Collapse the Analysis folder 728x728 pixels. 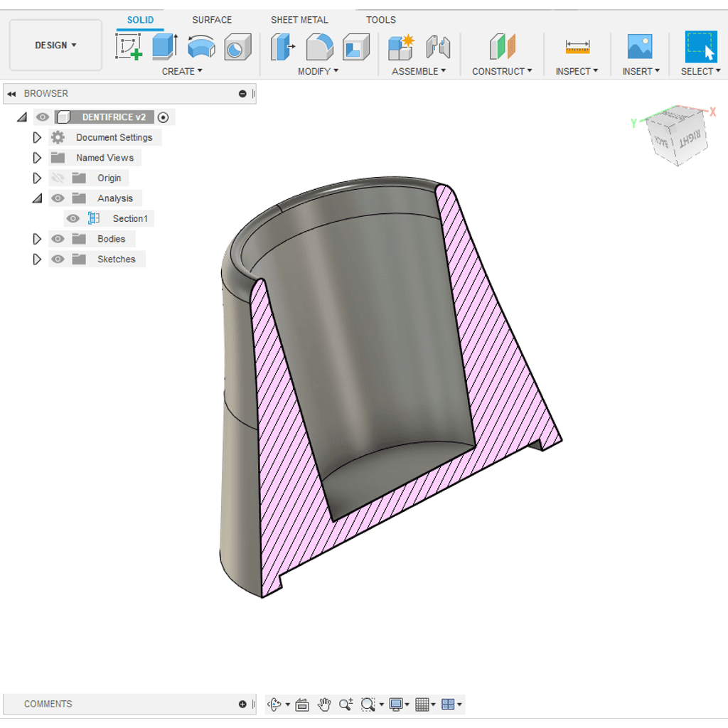click(37, 198)
